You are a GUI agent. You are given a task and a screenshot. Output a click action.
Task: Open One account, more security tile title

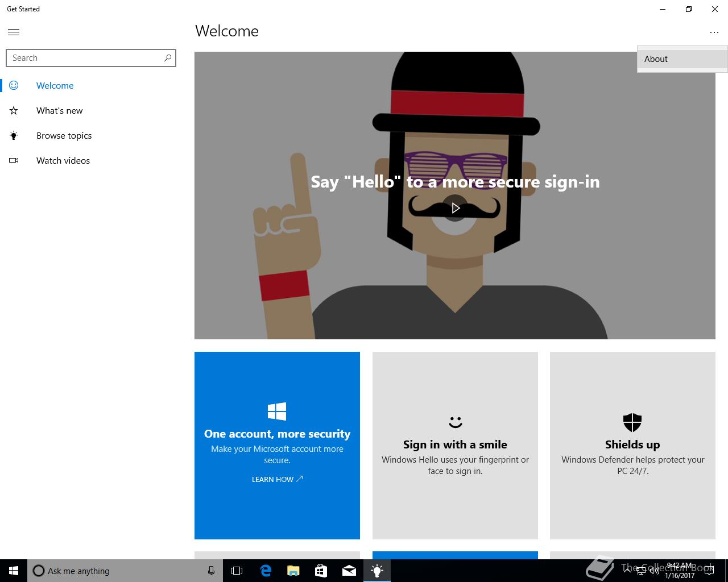point(278,434)
